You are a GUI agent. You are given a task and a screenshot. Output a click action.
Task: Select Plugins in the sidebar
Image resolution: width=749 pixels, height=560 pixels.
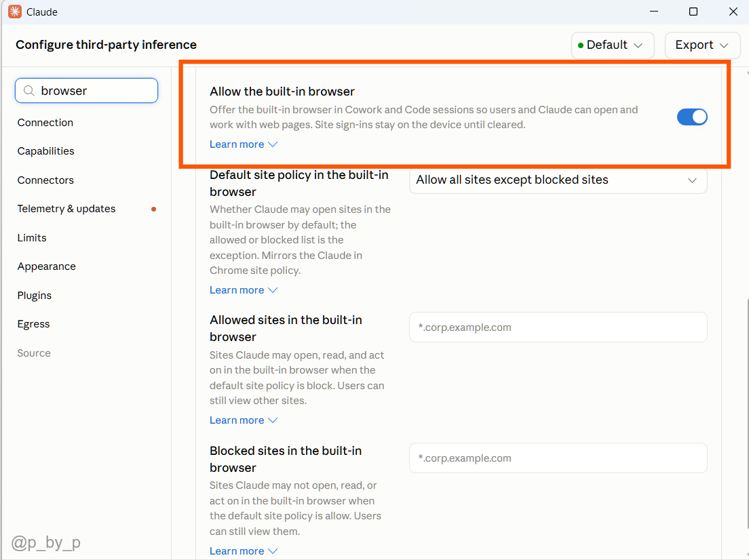coord(35,296)
